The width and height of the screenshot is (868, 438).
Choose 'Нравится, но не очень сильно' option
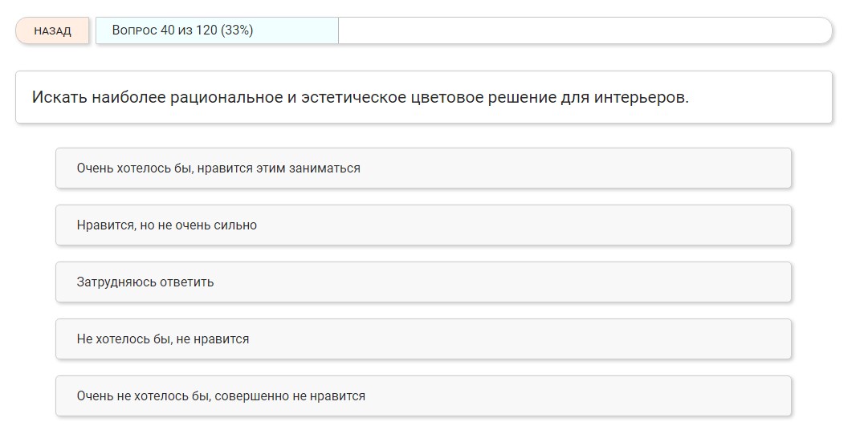point(423,225)
